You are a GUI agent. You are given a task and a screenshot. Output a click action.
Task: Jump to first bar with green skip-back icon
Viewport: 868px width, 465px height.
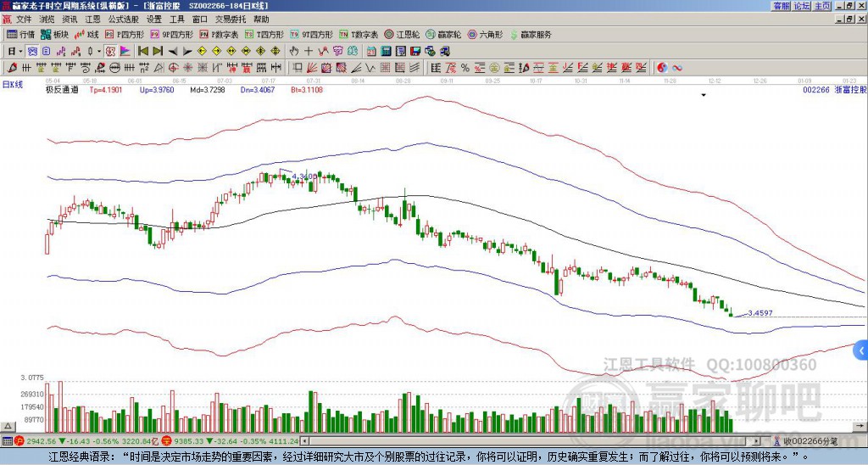click(142, 51)
